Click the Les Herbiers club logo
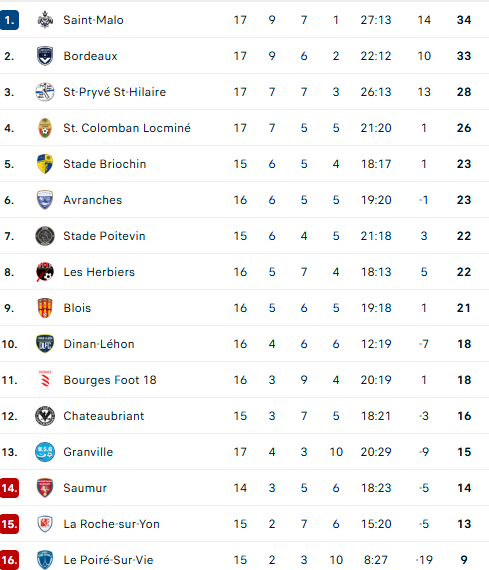This screenshot has height=570, width=489. pos(45,272)
